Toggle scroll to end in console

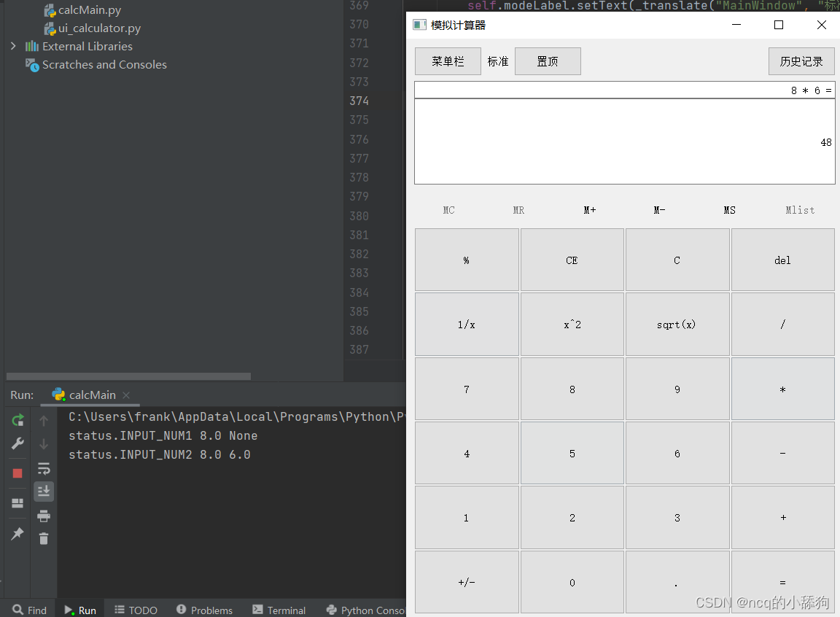(x=43, y=491)
